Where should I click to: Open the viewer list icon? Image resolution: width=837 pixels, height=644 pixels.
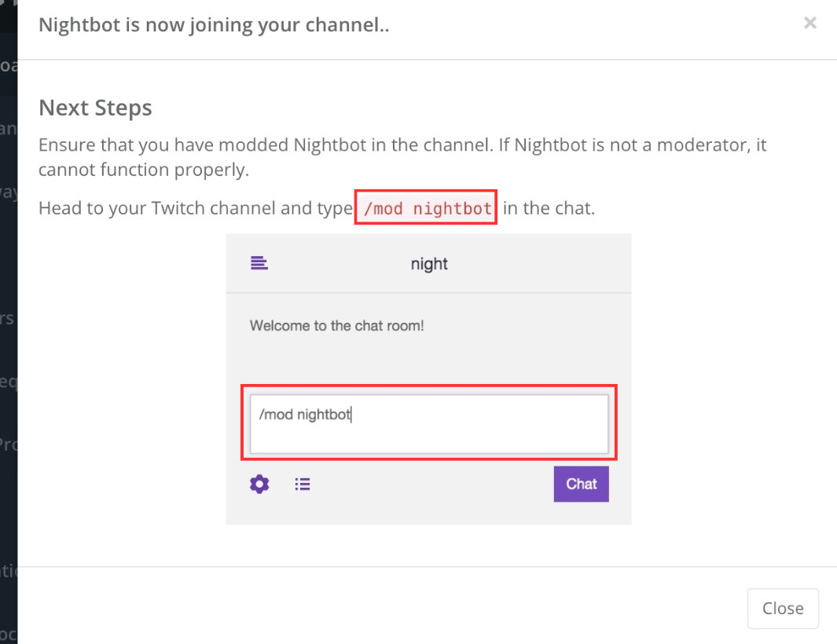click(302, 484)
